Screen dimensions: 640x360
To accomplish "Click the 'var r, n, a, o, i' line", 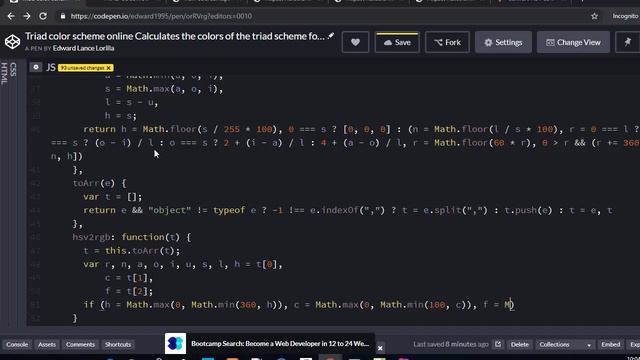I will point(183,264).
